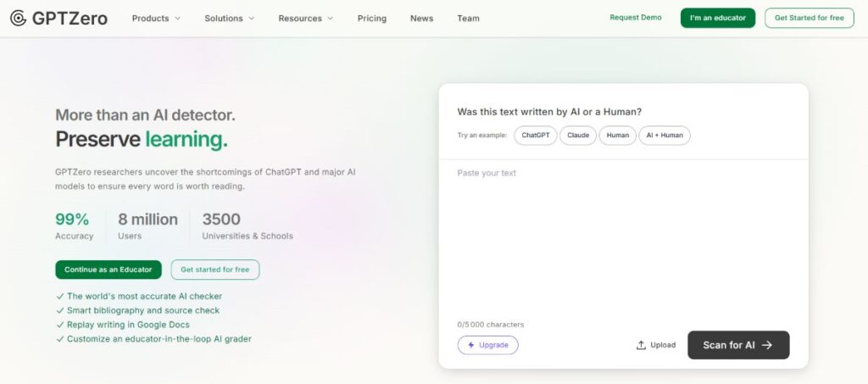The width and height of the screenshot is (868, 384).
Task: Click the outlined Get started for free button
Action: pos(215,270)
